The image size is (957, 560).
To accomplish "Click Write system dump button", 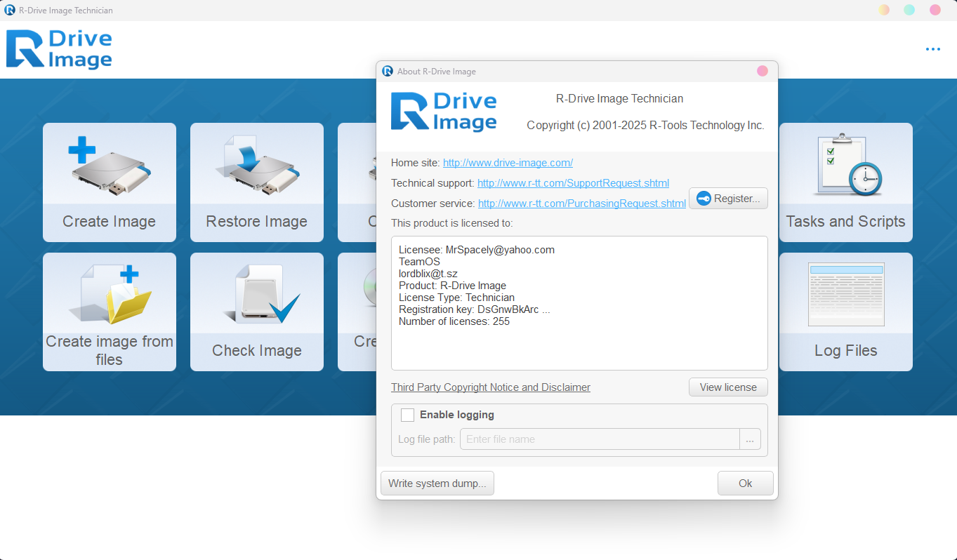I will click(437, 484).
